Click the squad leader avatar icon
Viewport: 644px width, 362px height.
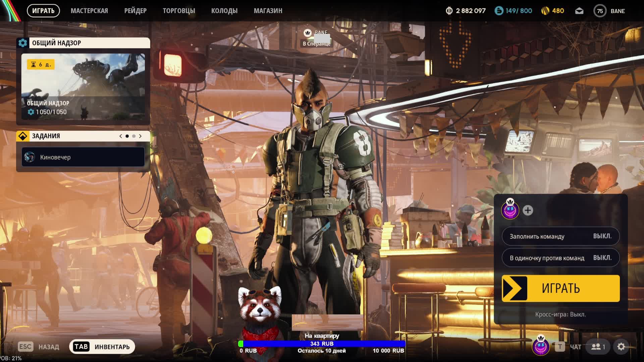click(x=510, y=210)
